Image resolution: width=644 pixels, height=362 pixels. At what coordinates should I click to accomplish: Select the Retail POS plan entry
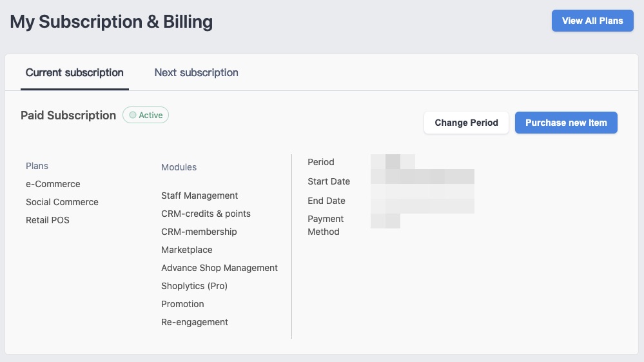48,220
